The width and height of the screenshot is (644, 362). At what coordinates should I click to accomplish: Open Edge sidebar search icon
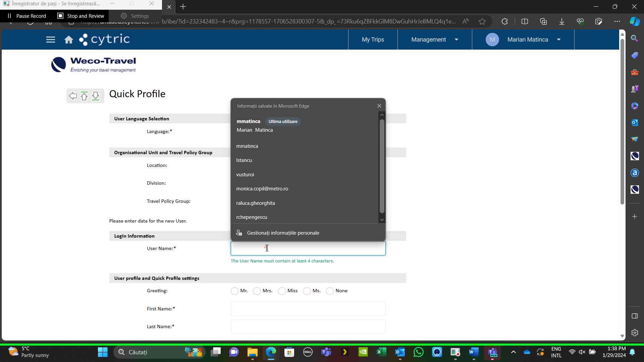coord(635,38)
